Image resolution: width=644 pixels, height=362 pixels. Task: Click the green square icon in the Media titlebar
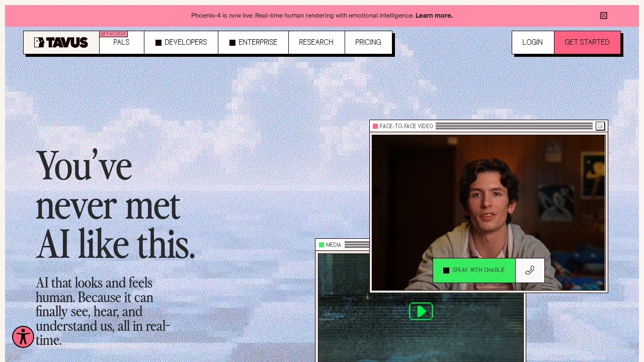(321, 245)
